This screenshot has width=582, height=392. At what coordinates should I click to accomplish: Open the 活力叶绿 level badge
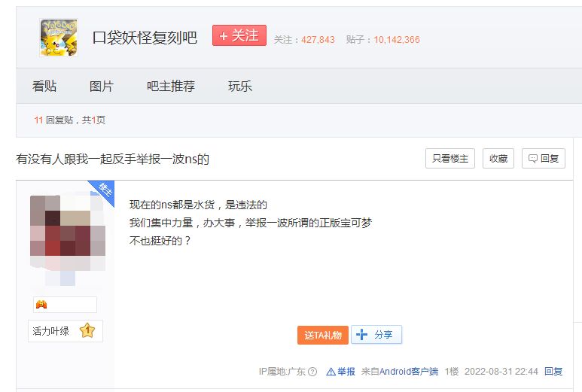point(66,331)
